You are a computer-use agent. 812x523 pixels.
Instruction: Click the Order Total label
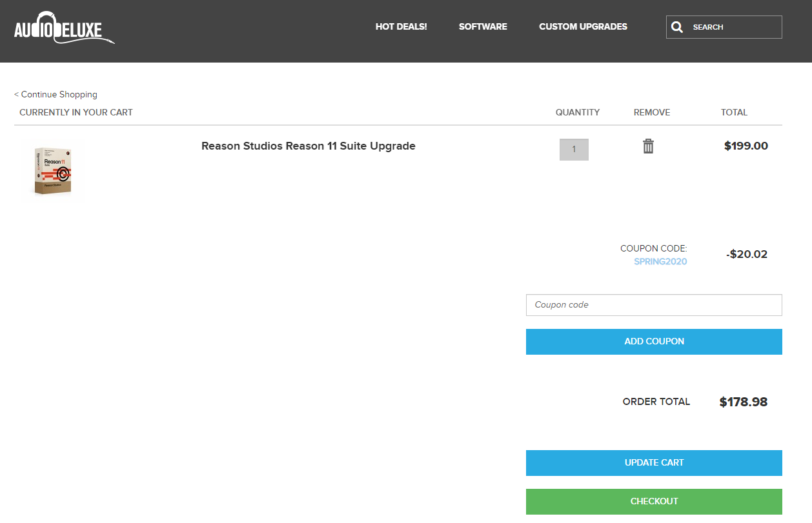click(656, 402)
